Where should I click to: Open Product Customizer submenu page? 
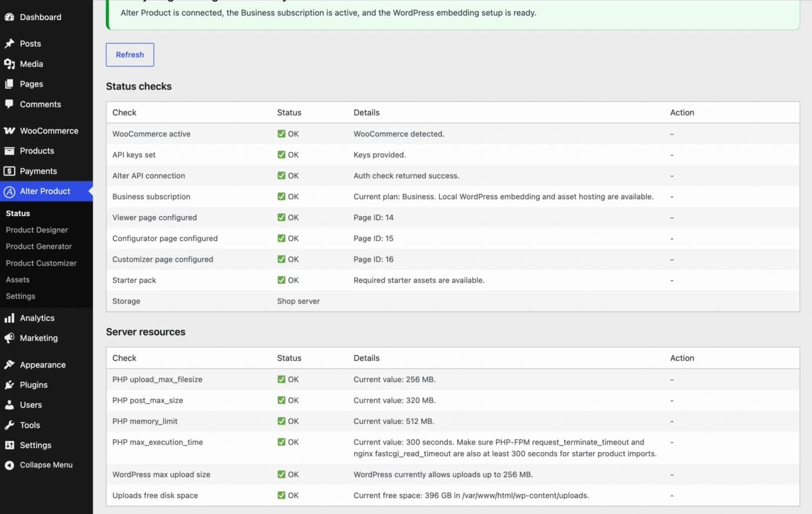(x=41, y=263)
